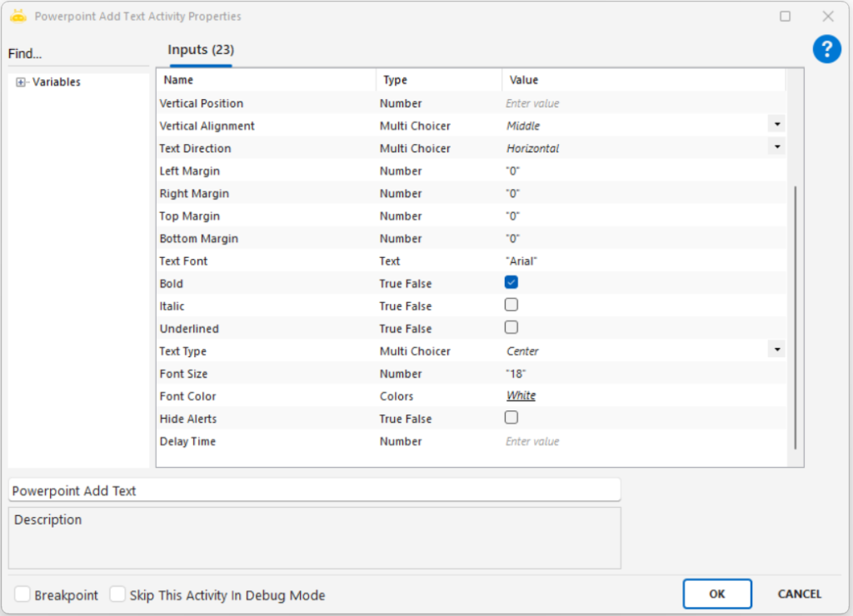853x616 pixels.
Task: Open the Text Type dropdown arrow
Action: 776,350
